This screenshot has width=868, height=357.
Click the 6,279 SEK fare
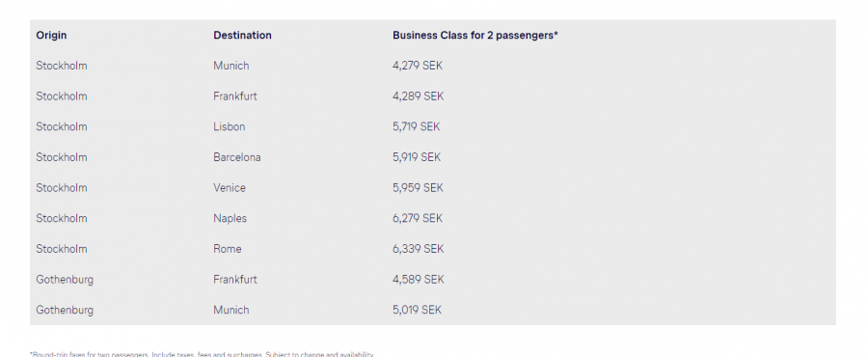[418, 218]
